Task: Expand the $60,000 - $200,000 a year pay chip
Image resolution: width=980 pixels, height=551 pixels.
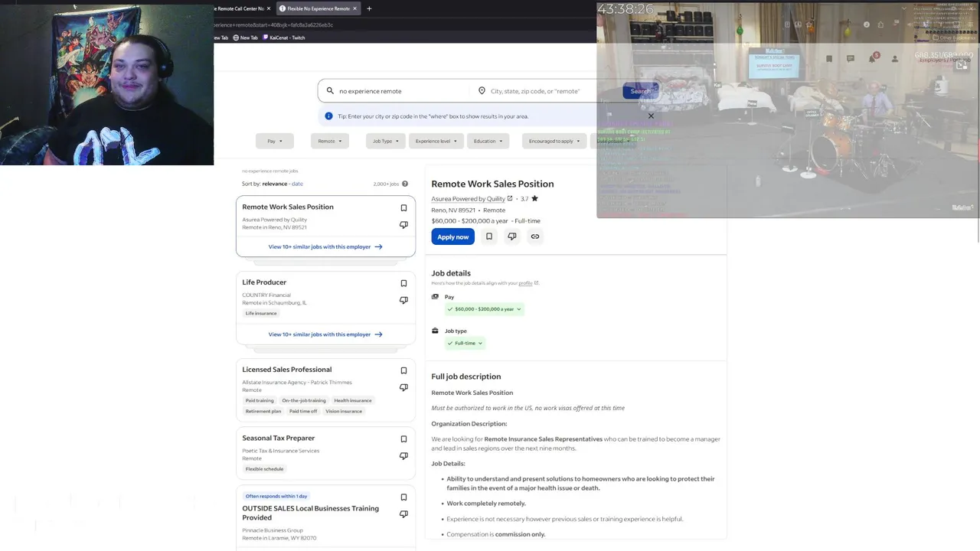Action: pos(485,309)
